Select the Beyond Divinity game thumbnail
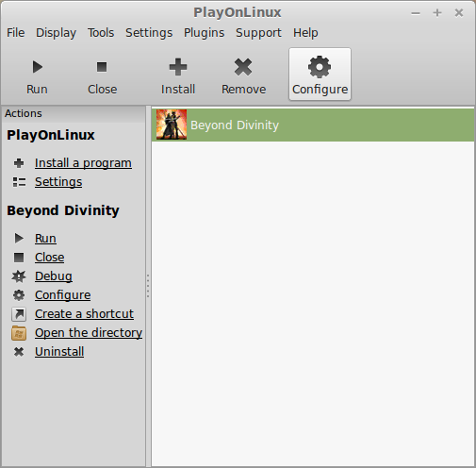Viewport: 476px width, 468px height. (172, 125)
